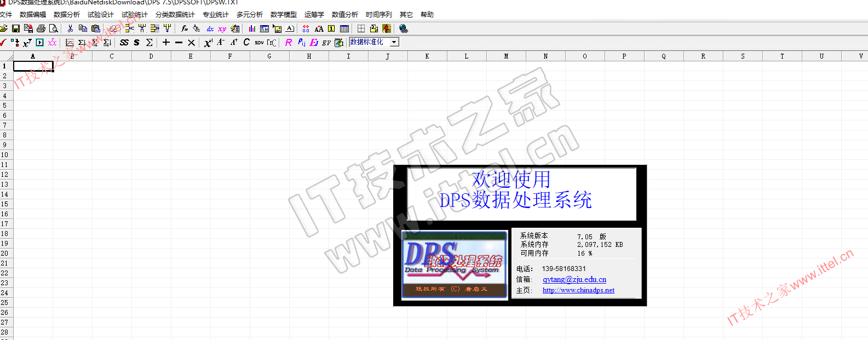Select column P header
Image resolution: width=868 pixels, height=340 pixels.
(x=624, y=56)
